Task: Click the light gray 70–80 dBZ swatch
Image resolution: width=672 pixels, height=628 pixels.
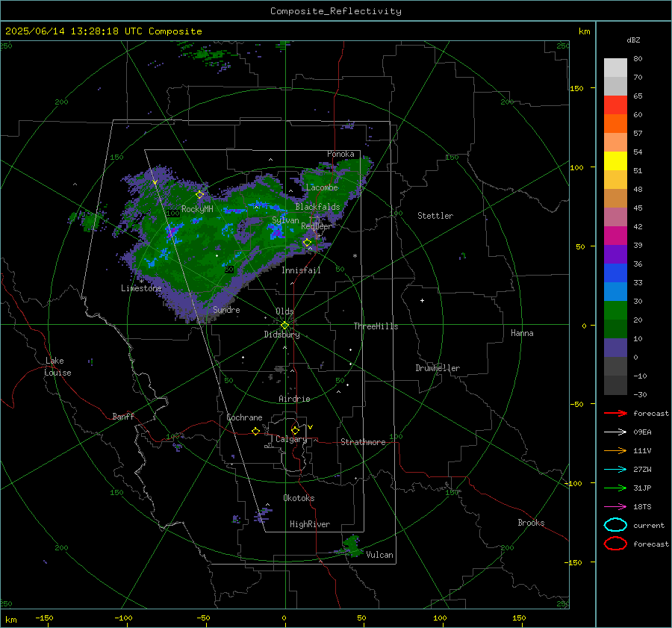Action: click(x=615, y=68)
